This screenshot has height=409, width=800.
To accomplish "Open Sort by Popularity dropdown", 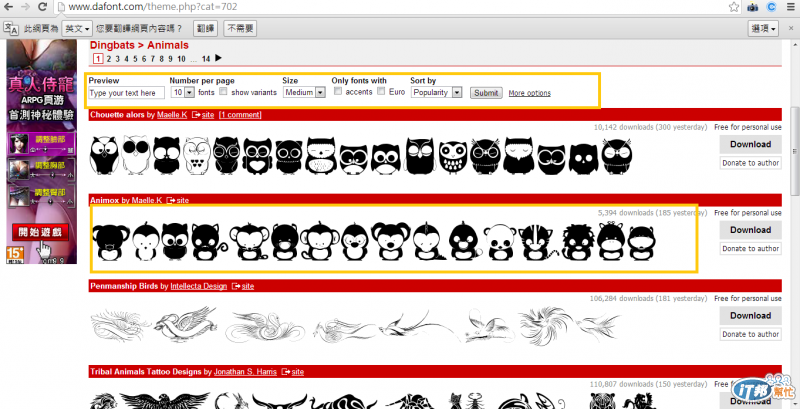I will tap(436, 92).
